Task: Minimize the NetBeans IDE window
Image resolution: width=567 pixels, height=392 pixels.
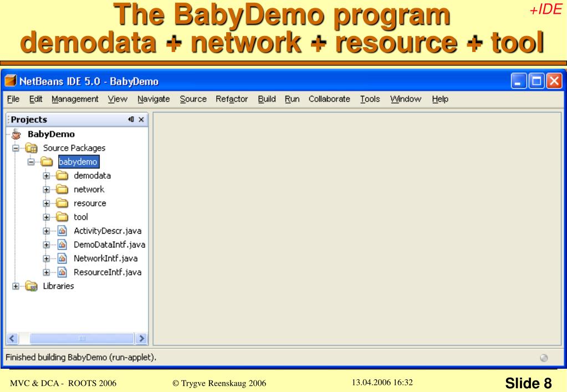Action: [x=518, y=81]
